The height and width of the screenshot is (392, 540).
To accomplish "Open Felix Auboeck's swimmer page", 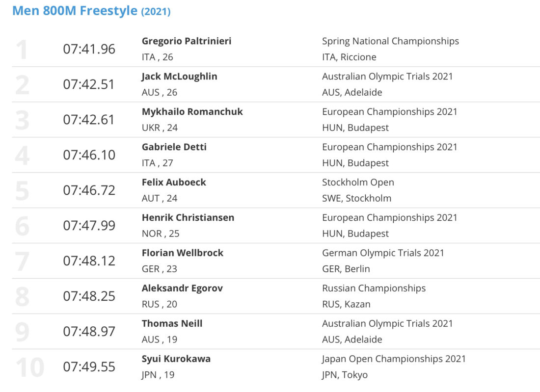I will [174, 182].
